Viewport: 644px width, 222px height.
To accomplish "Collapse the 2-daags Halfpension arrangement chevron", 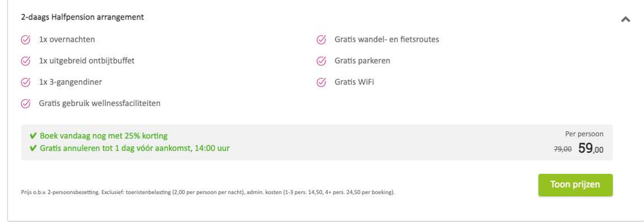I will [x=626, y=20].
